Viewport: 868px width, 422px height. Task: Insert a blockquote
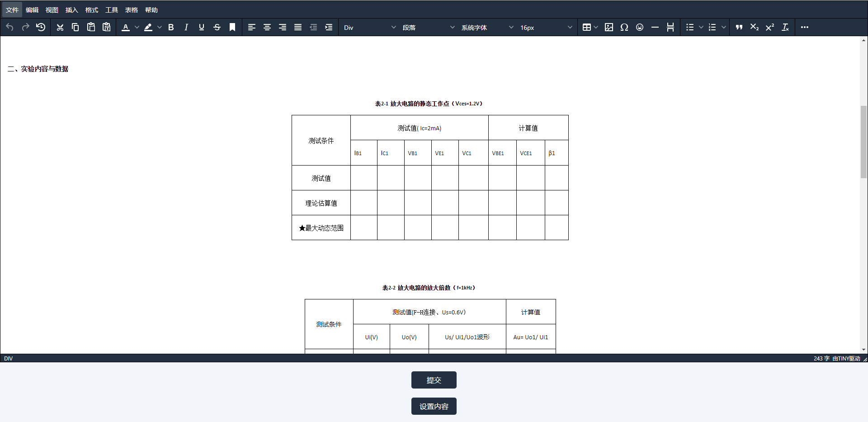pyautogui.click(x=739, y=27)
